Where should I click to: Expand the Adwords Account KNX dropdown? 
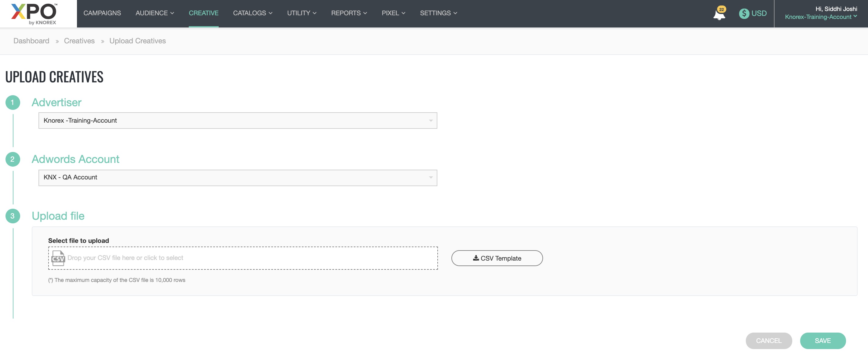238,178
